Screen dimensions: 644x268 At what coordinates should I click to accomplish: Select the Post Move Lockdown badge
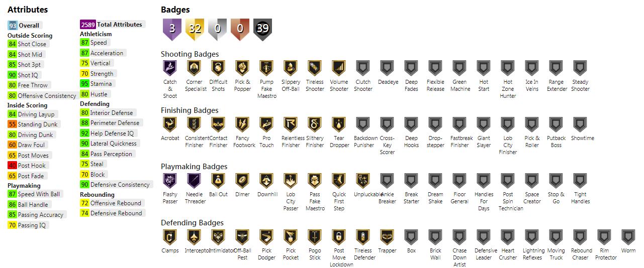(x=339, y=236)
